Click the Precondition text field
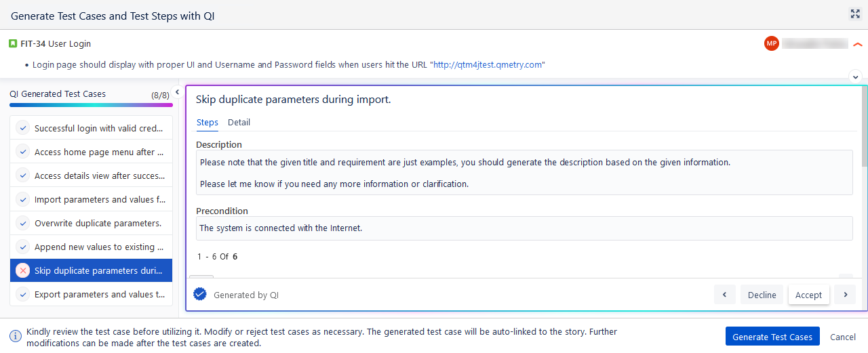Image resolution: width=868 pixels, height=353 pixels. click(x=524, y=228)
